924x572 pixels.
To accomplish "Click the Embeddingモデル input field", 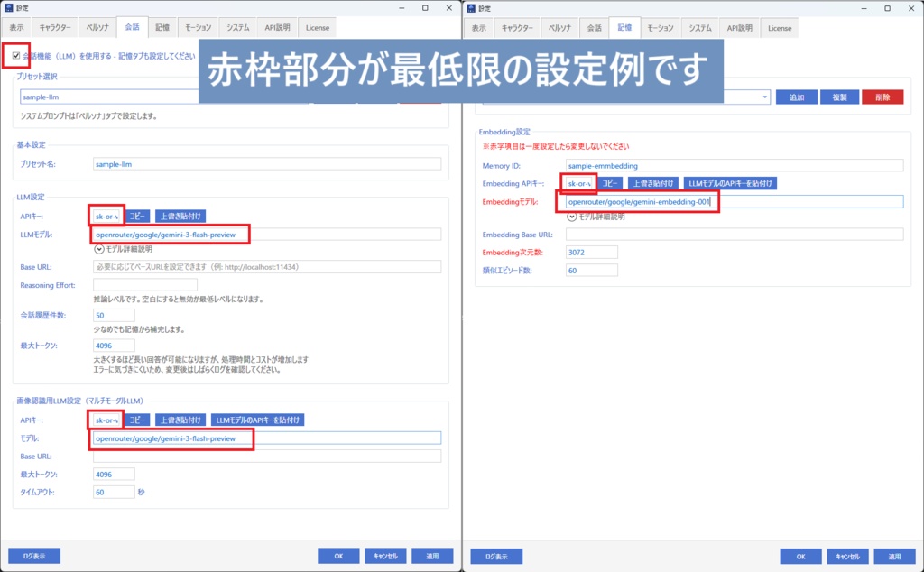I will [735, 201].
